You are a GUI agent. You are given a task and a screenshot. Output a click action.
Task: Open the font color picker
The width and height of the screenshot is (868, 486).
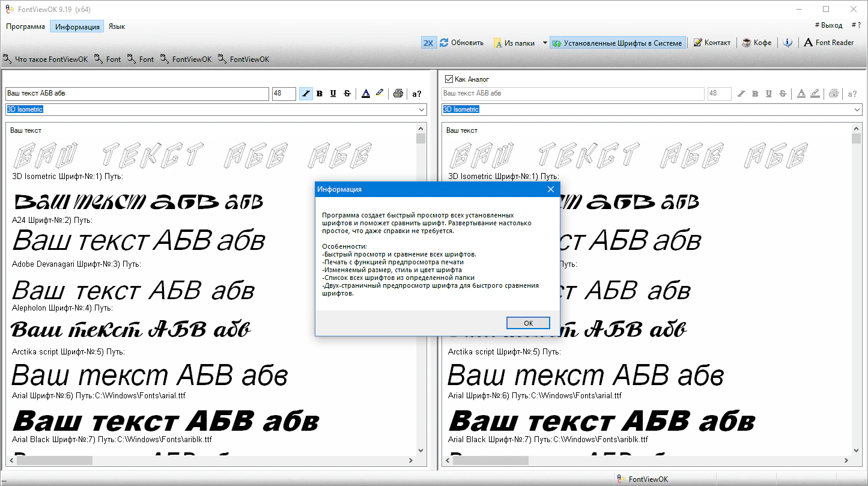[x=366, y=94]
